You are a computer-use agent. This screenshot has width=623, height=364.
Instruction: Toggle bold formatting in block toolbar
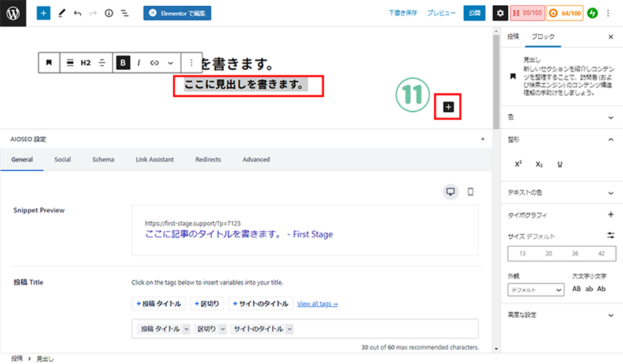coord(123,63)
